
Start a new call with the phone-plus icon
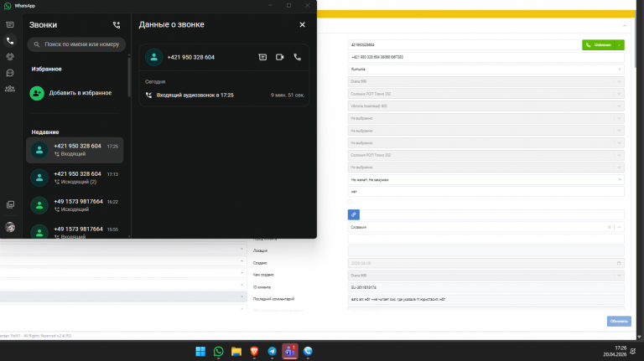pyautogui.click(x=117, y=25)
